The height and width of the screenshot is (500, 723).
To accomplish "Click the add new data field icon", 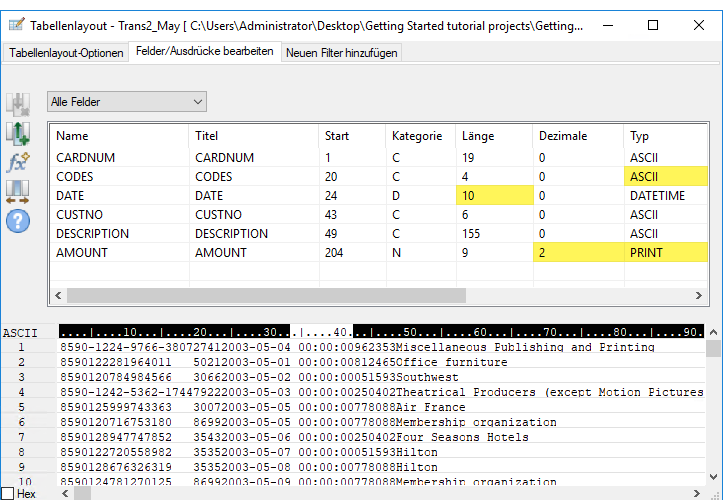I will click(18, 133).
